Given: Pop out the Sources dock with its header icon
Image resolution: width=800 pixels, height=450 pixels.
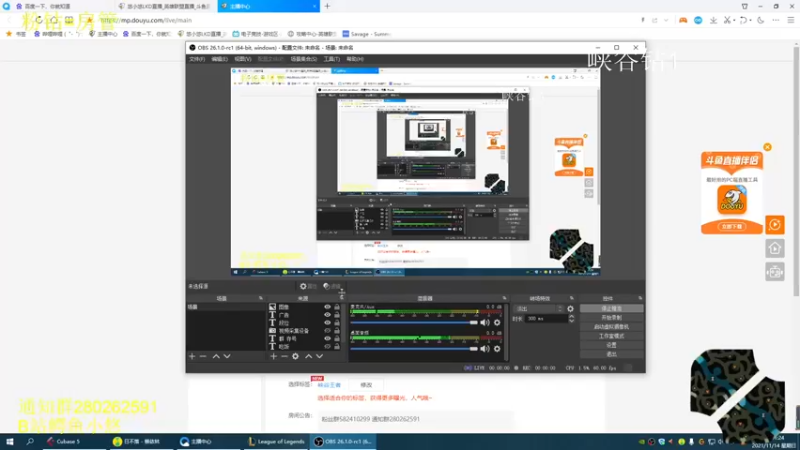Looking at the screenshot, I should 342,298.
